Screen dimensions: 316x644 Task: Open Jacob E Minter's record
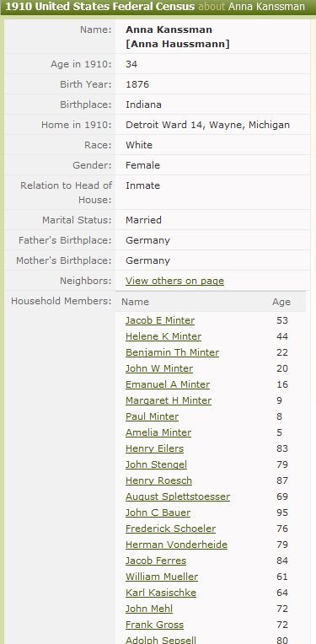[x=160, y=320]
